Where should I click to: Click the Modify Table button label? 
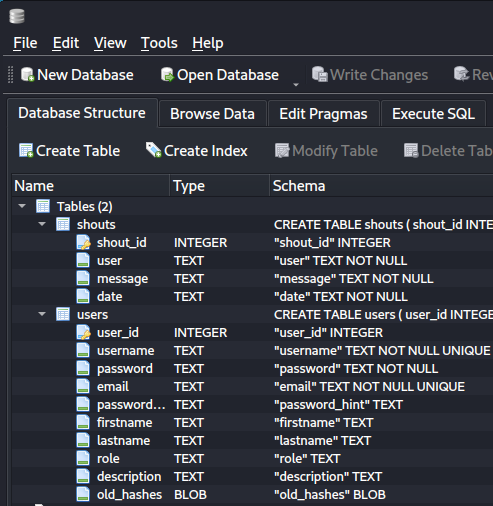335,151
